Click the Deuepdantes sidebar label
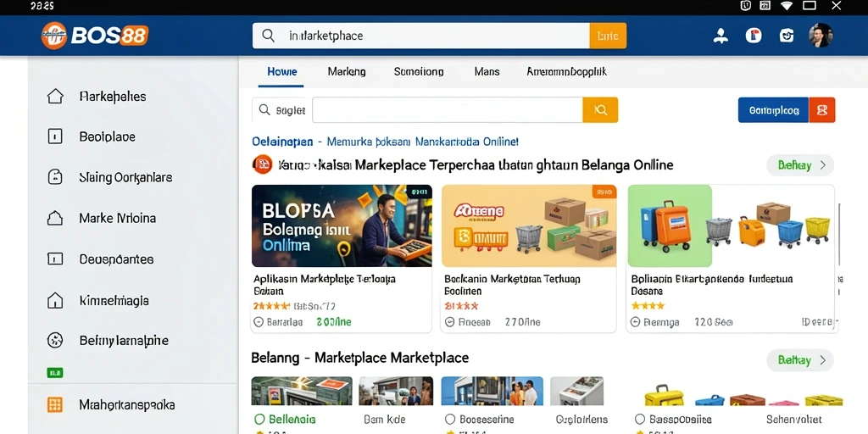The image size is (868, 434). click(116, 259)
